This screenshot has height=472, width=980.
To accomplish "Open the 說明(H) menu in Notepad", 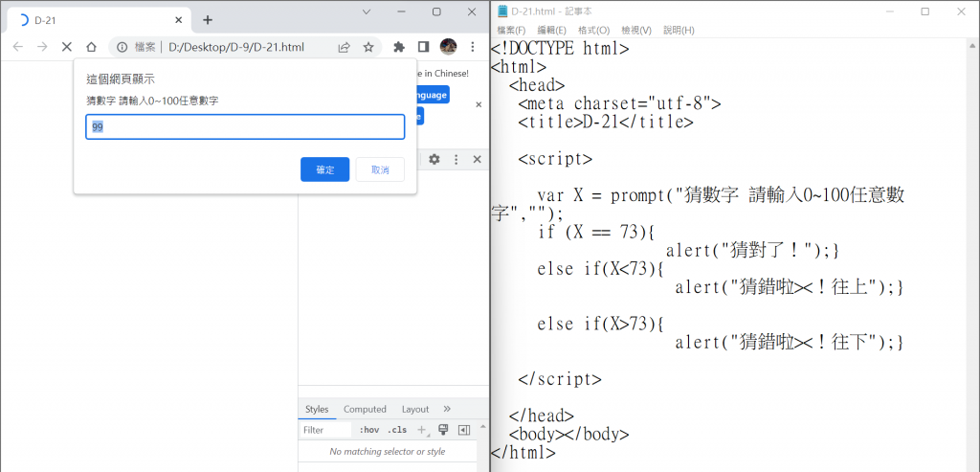I will coord(679,30).
